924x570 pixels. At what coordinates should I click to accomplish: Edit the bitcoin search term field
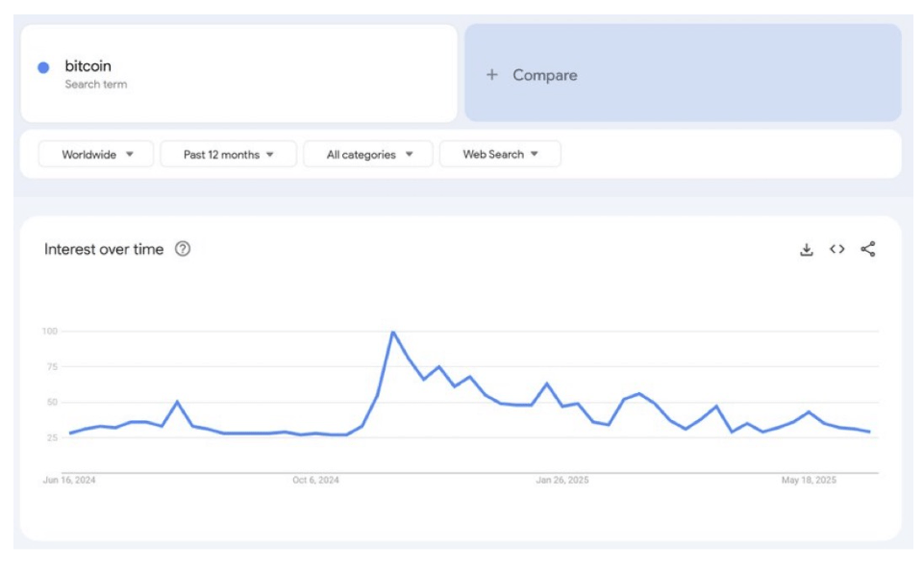pos(88,66)
